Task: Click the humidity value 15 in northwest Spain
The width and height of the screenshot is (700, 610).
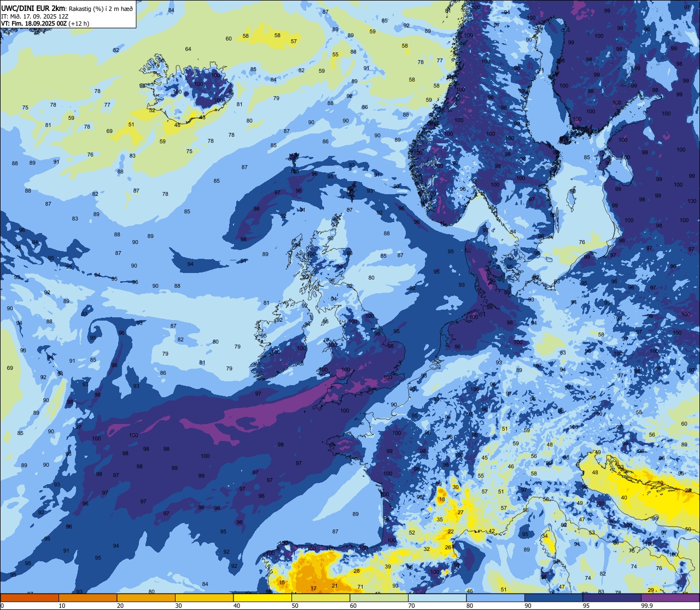Action: (282, 583)
